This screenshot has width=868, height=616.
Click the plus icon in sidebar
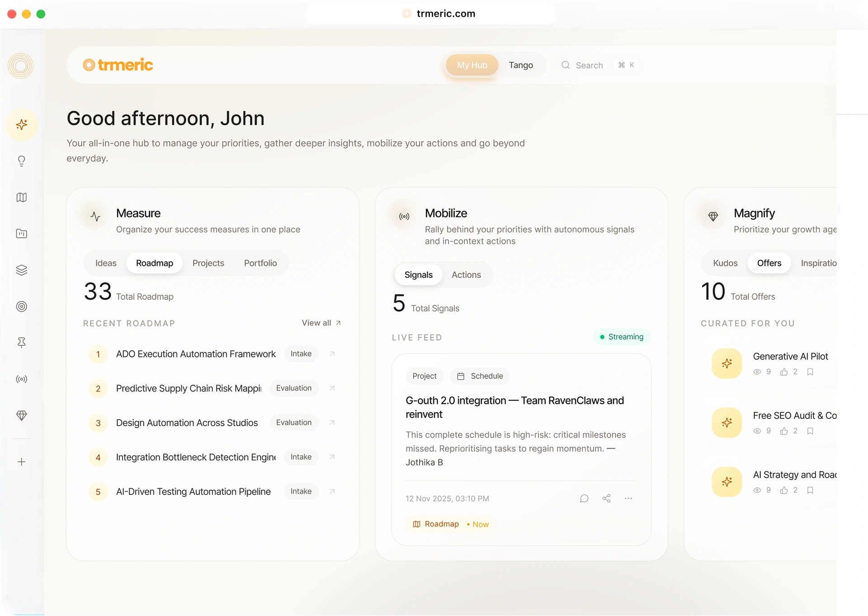[21, 462]
